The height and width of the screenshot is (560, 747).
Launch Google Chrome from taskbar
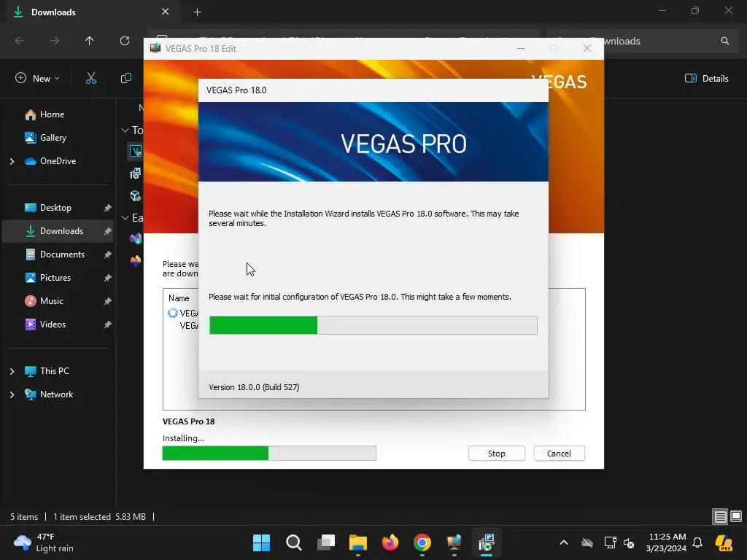pos(422,542)
